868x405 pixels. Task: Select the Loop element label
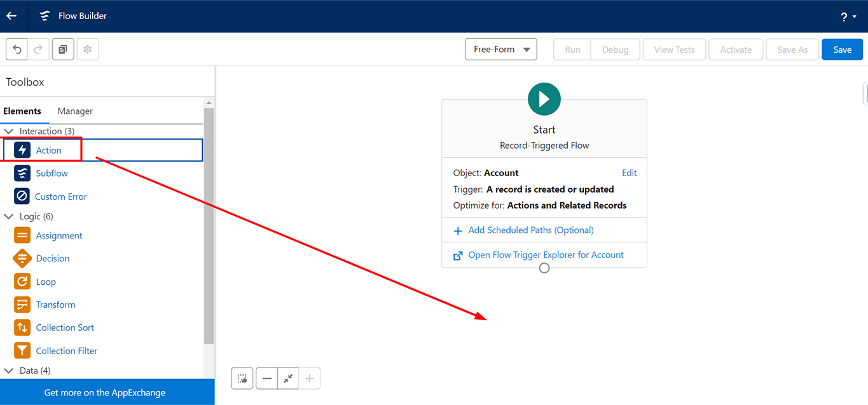click(46, 282)
